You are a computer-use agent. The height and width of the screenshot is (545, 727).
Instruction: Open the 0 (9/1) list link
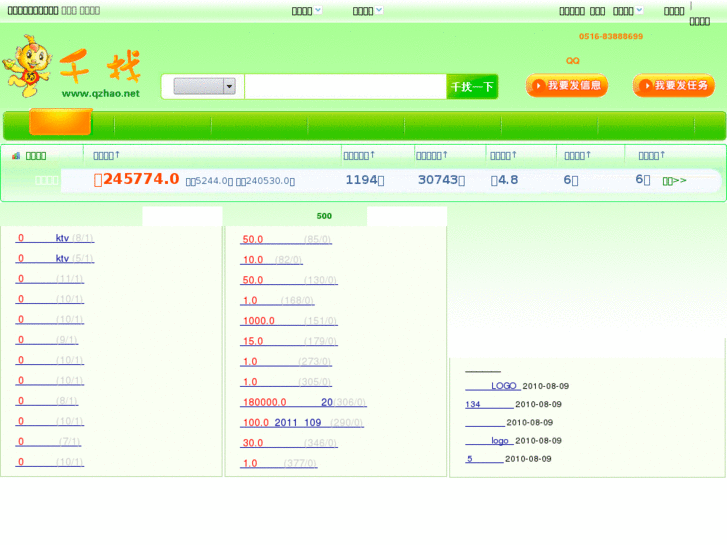tap(47, 340)
